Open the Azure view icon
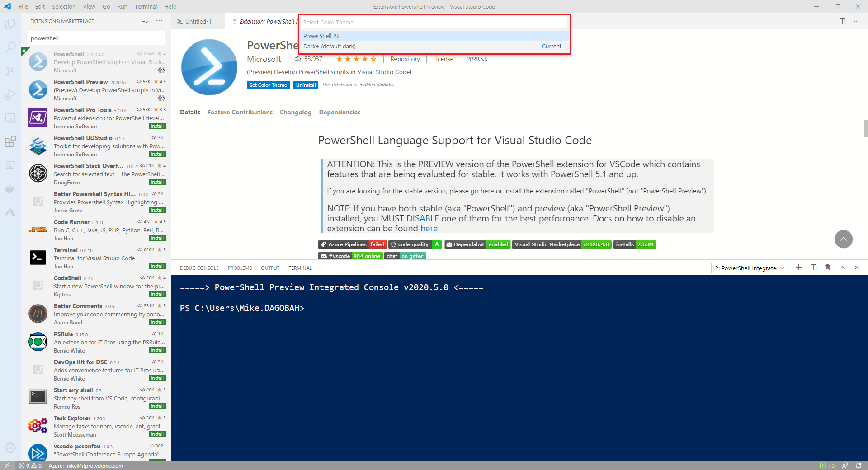868x470 pixels. click(10, 212)
